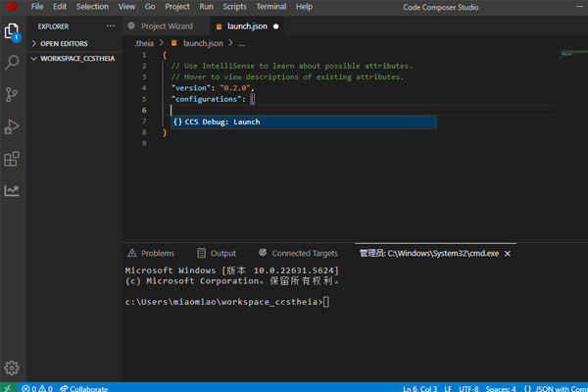The image size is (588, 392).
Task: Click the Code Composer Studio window title
Action: pos(441,7)
